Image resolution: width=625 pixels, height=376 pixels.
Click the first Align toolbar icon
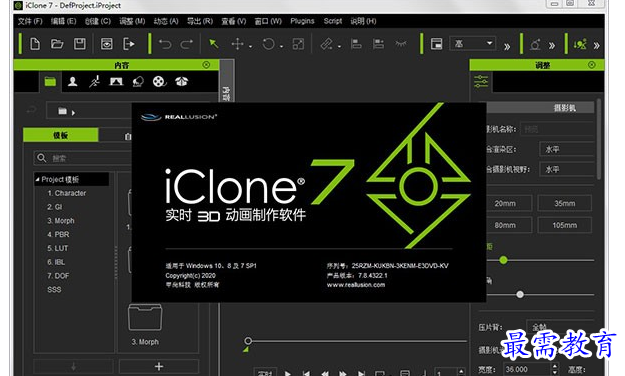tap(356, 44)
